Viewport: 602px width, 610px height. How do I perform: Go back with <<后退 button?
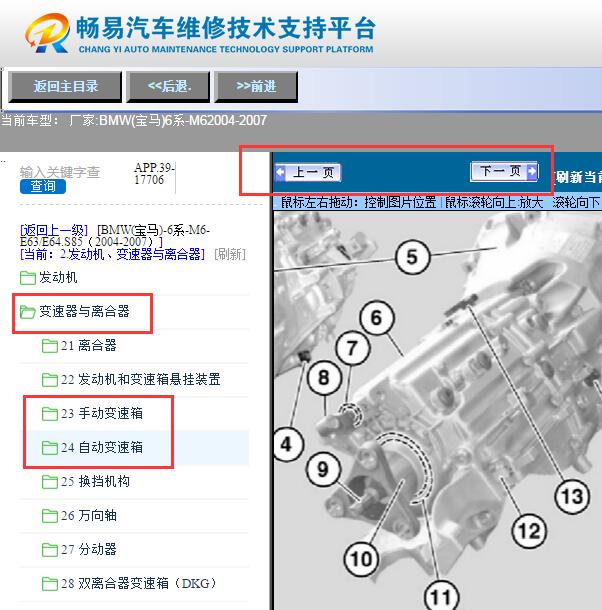click(x=168, y=87)
